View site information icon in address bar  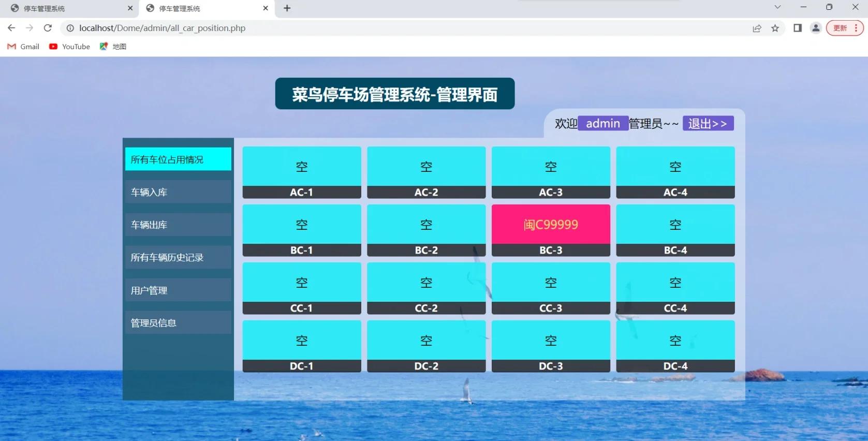click(x=70, y=28)
